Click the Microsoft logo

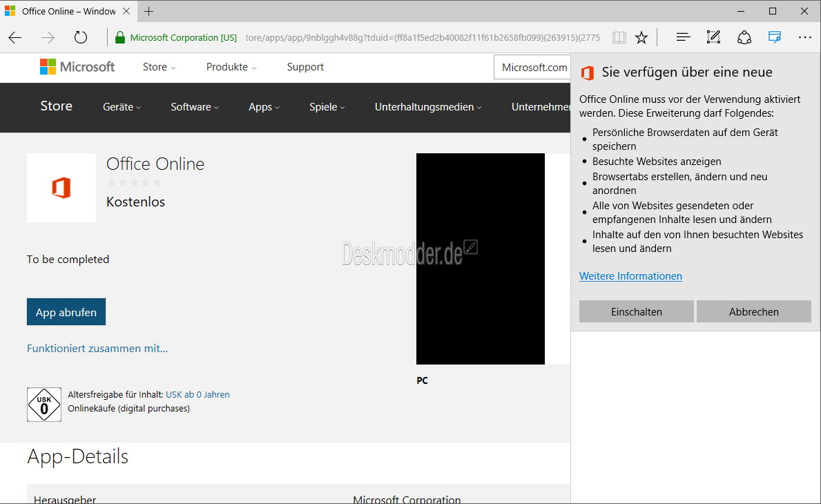pos(77,67)
